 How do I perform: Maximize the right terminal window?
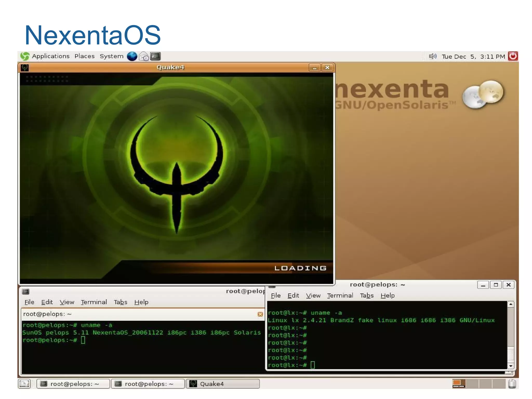click(496, 285)
